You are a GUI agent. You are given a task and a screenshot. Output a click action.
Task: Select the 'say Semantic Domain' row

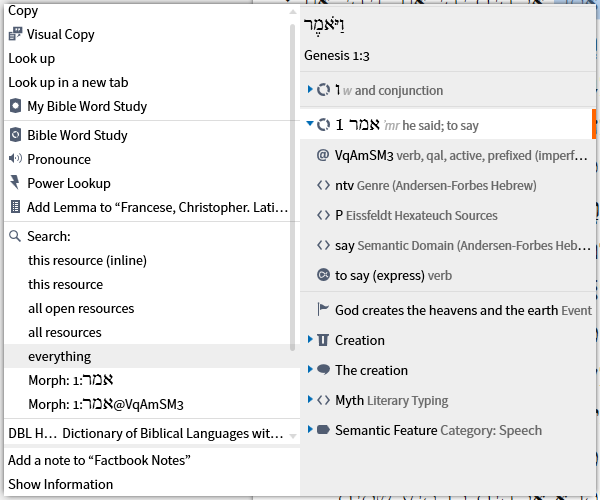(448, 245)
